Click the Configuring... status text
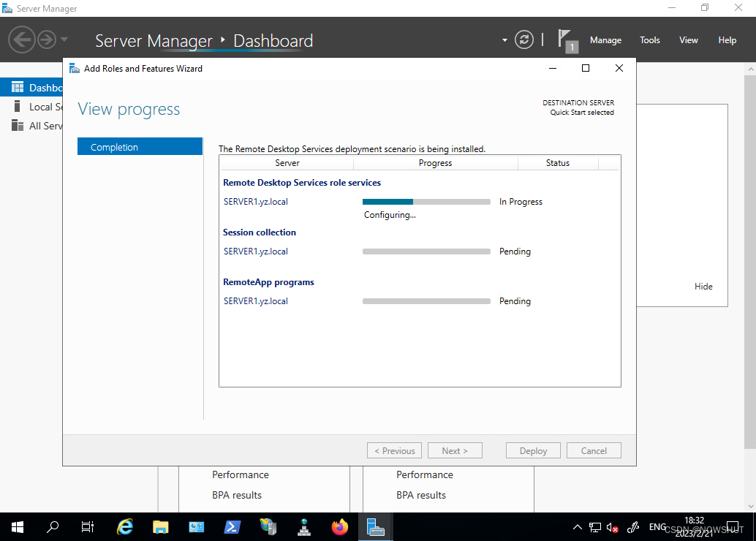Viewport: 756px width, 541px height. [390, 215]
